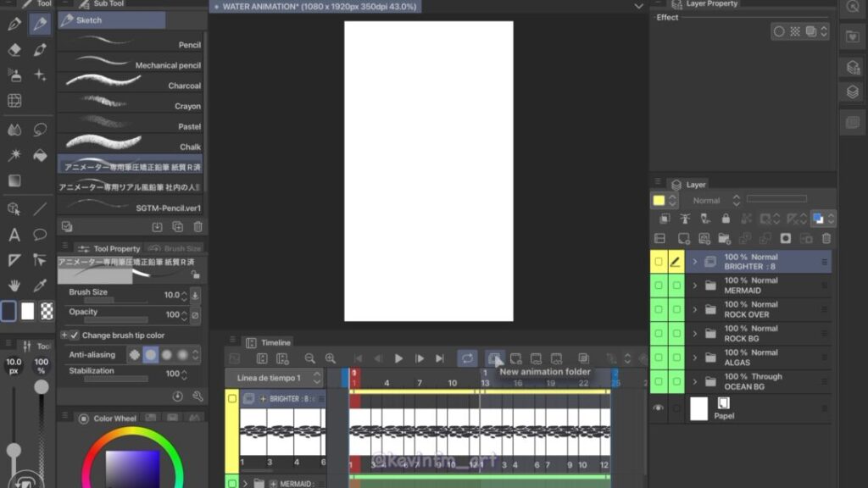Select the Balloon tool
Image resolution: width=868 pixels, height=488 pixels.
click(40, 235)
